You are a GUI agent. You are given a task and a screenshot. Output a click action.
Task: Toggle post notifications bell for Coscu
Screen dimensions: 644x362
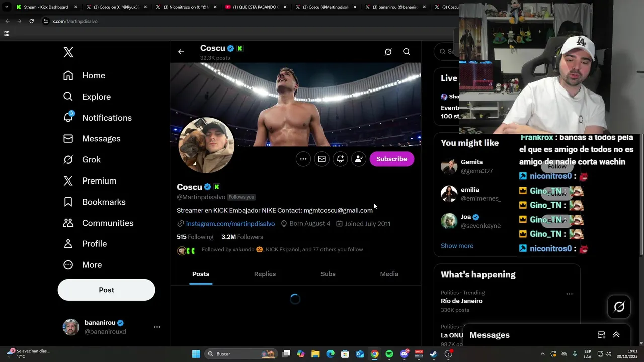(x=340, y=159)
